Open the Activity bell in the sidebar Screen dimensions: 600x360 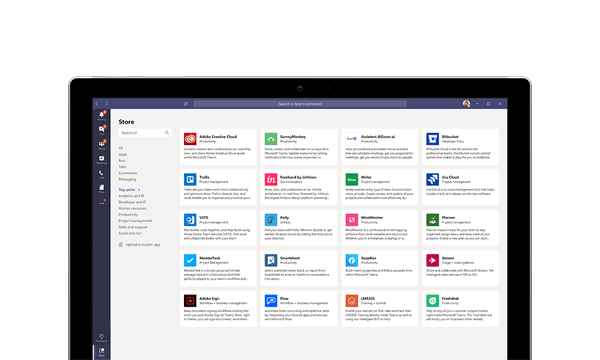click(x=101, y=115)
